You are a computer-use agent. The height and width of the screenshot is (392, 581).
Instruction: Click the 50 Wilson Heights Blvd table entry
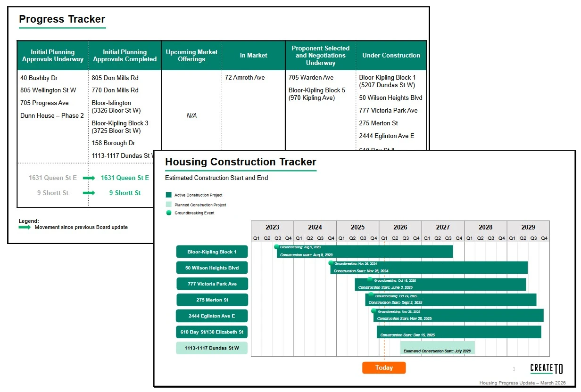[x=390, y=98]
